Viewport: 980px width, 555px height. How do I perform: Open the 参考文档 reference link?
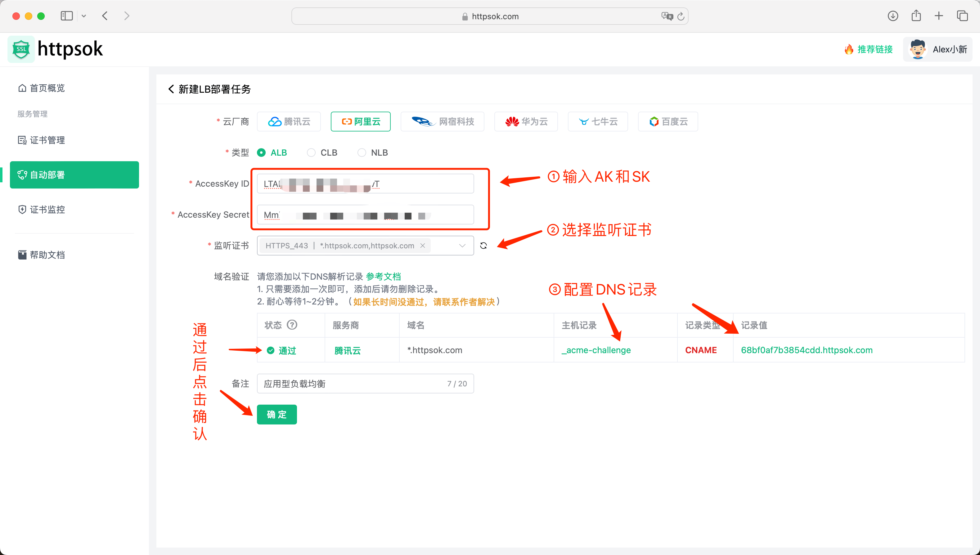pyautogui.click(x=383, y=276)
